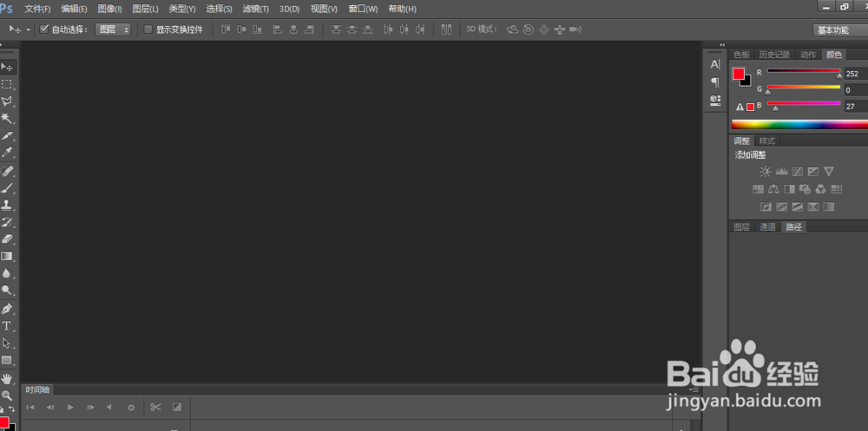Switch to the 通道 tab
The width and height of the screenshot is (868, 431).
pyautogui.click(x=767, y=227)
